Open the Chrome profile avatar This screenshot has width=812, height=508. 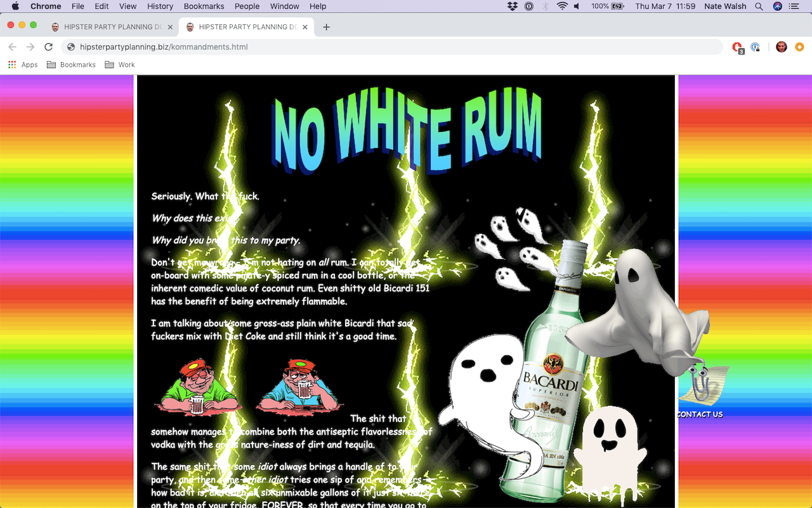point(782,47)
